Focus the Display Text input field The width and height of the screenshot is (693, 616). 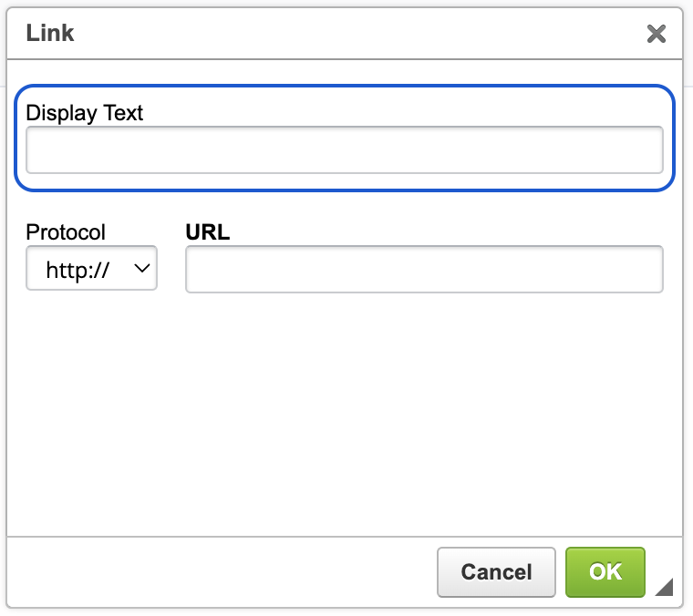point(344,150)
